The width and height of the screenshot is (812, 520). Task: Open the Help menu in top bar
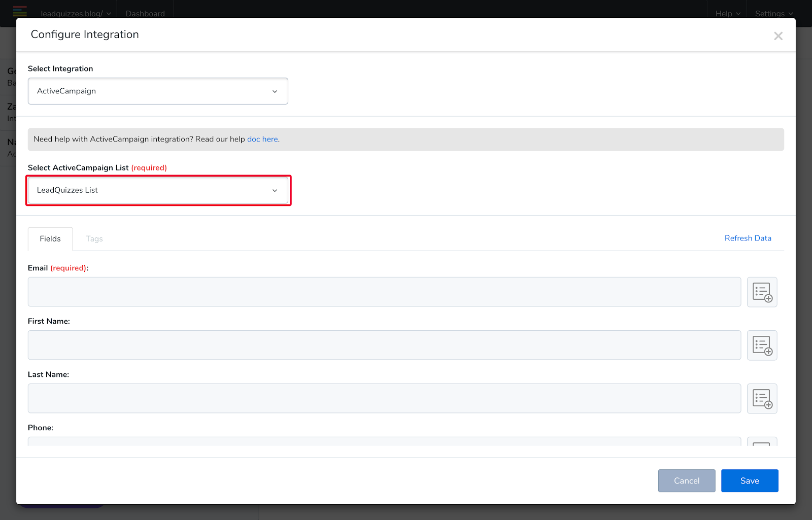click(x=728, y=14)
